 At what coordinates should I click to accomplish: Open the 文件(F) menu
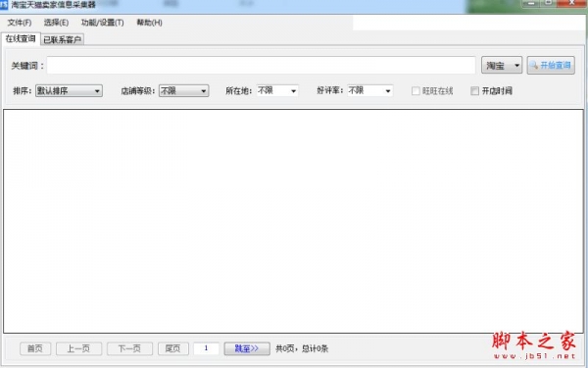click(x=20, y=23)
